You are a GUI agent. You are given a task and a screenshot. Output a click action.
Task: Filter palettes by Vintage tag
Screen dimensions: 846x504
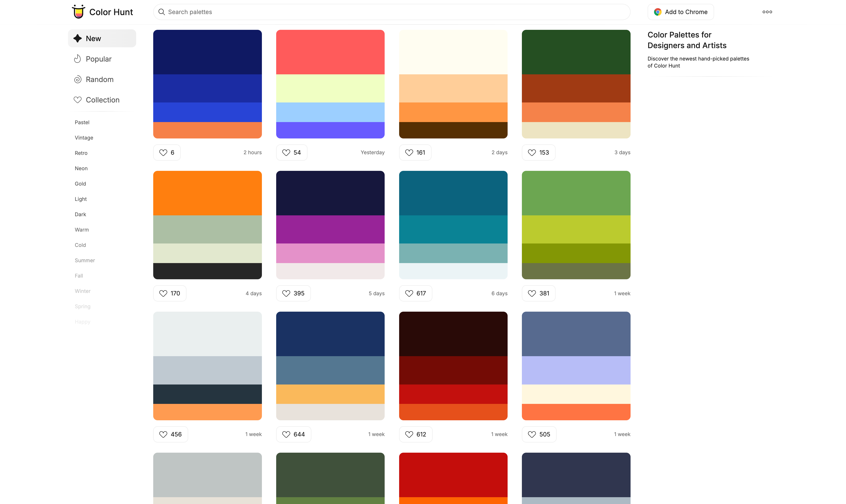pyautogui.click(x=84, y=138)
